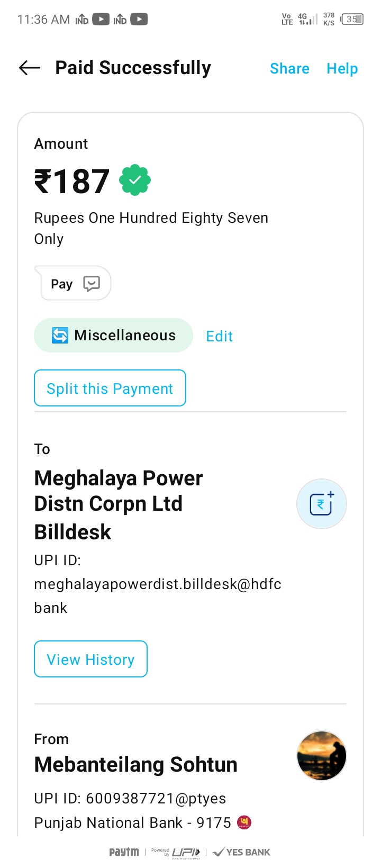381x868 pixels.
Task: Tap the Miscellaneous category chip
Action: point(113,335)
